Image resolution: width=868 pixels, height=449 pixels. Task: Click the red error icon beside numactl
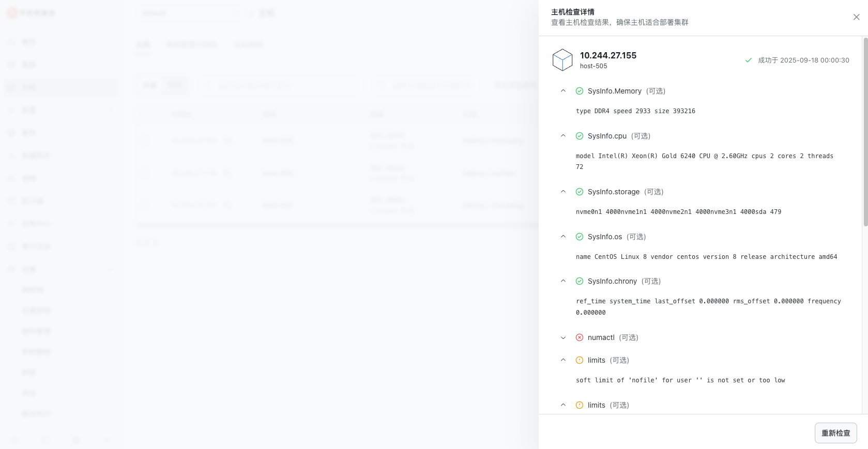[580, 337]
